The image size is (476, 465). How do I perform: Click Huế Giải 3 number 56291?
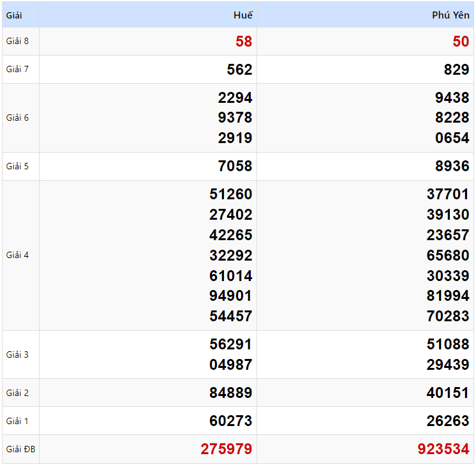[231, 345]
